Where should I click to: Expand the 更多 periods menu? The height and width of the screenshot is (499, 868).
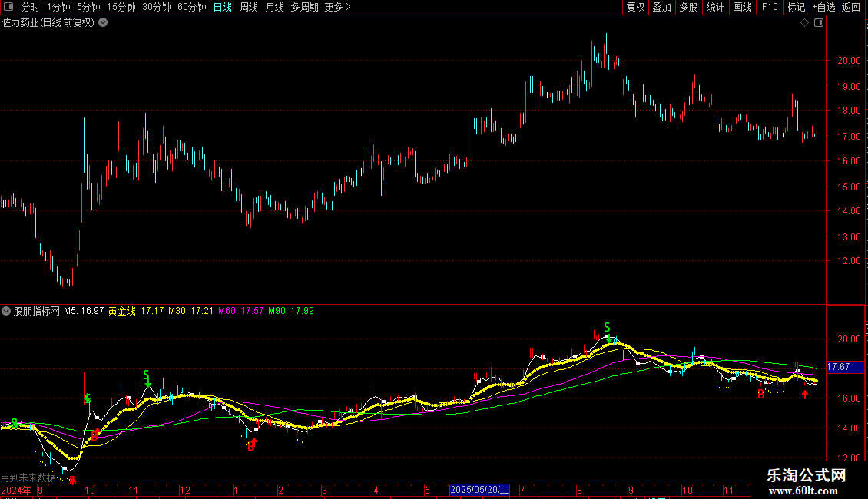338,7
